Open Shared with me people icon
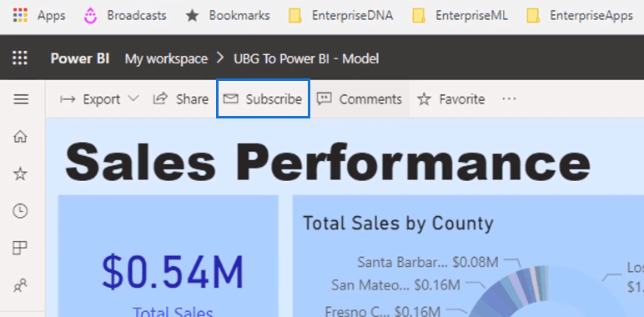The width and height of the screenshot is (644, 317). point(20,285)
